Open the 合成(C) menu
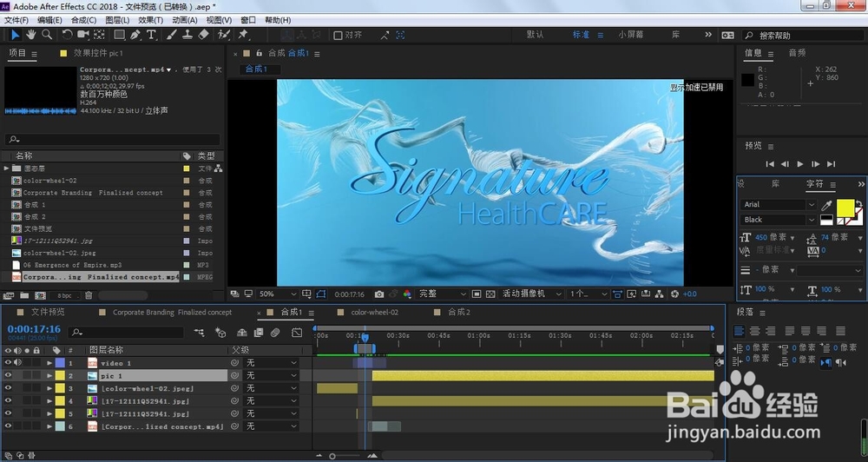Viewport: 868px width, 462px height. coord(83,20)
